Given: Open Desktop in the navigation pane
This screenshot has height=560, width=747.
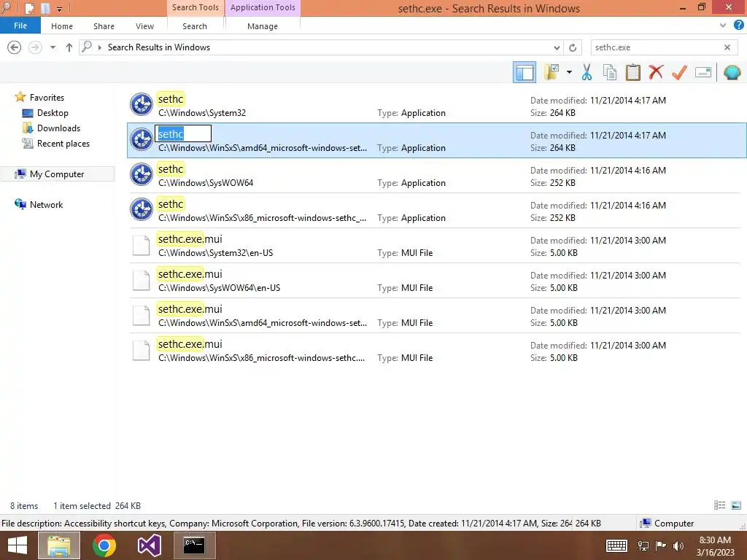Looking at the screenshot, I should click(53, 113).
